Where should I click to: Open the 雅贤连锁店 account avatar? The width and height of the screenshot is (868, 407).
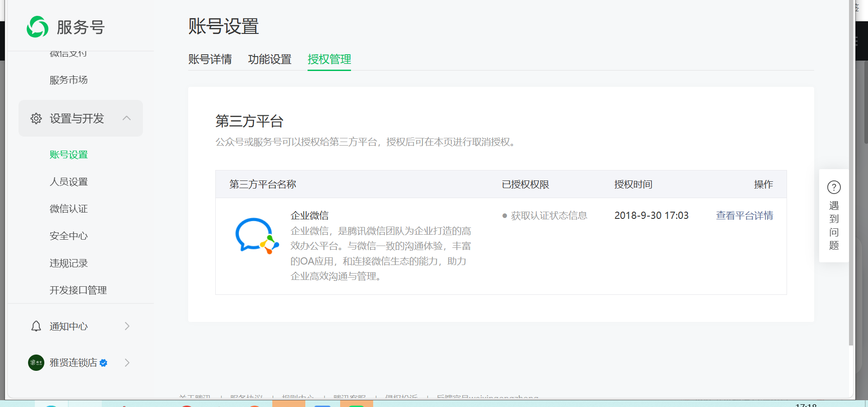(x=36, y=363)
